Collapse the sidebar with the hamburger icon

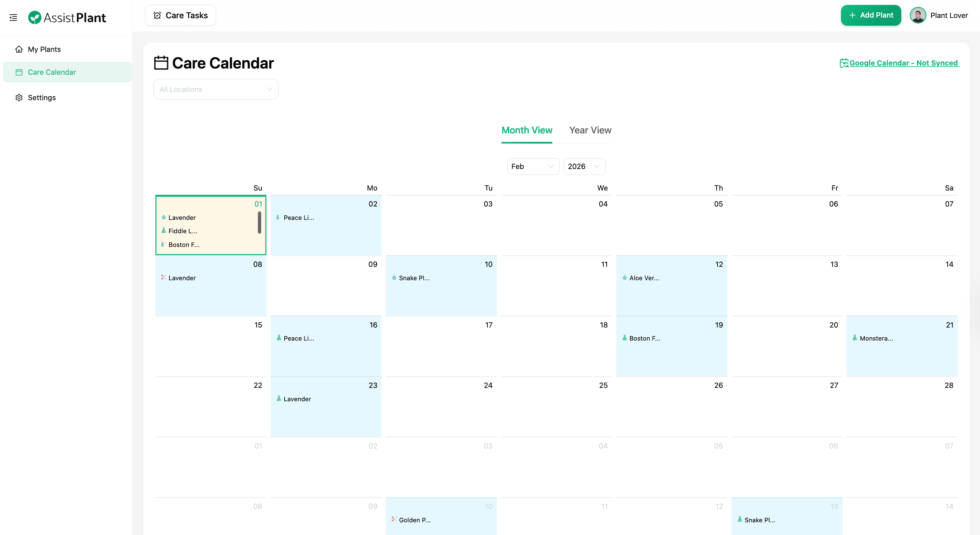point(13,18)
